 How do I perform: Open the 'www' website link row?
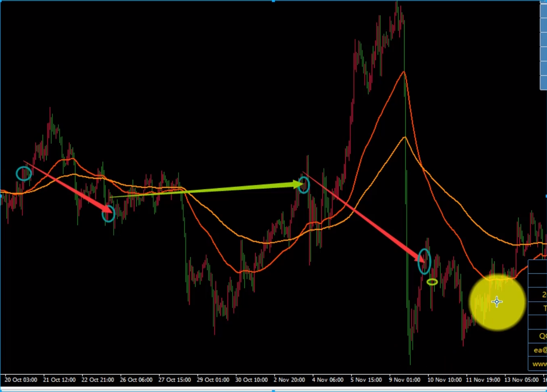539,364
